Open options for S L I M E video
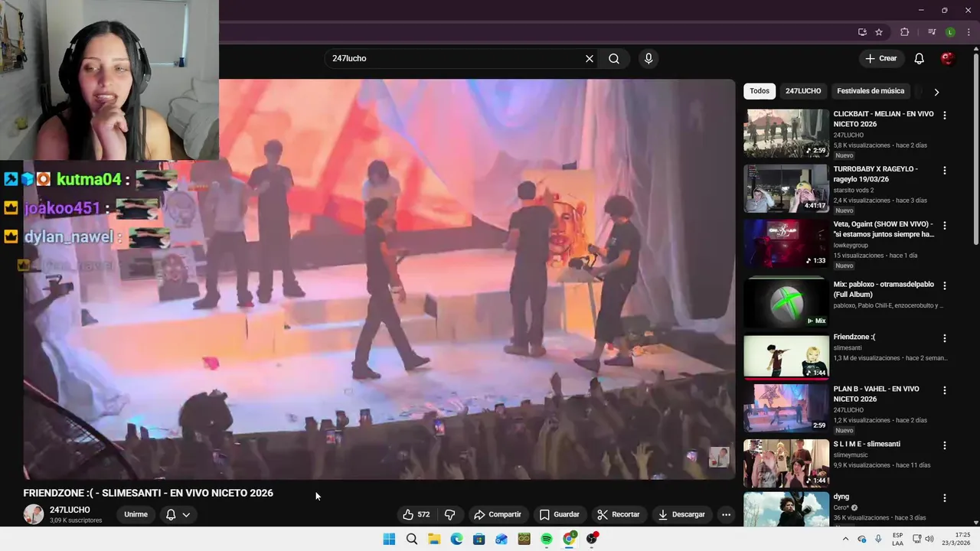This screenshot has height=551, width=980. (x=945, y=445)
